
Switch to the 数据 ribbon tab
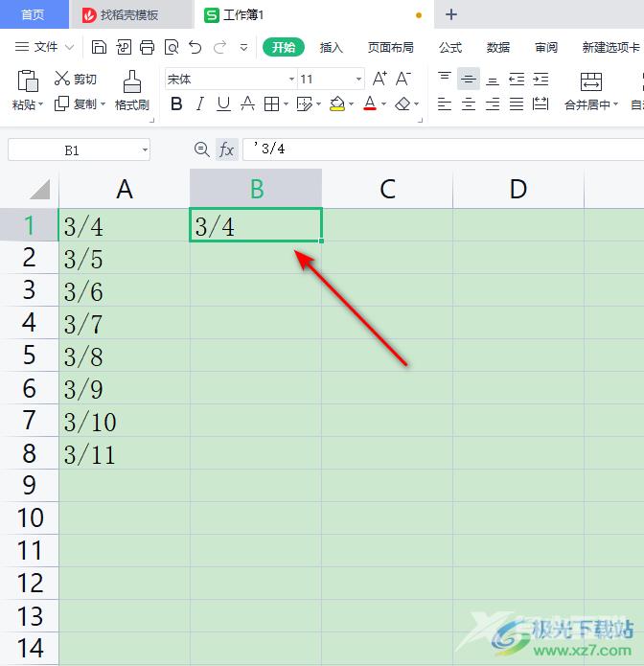498,47
